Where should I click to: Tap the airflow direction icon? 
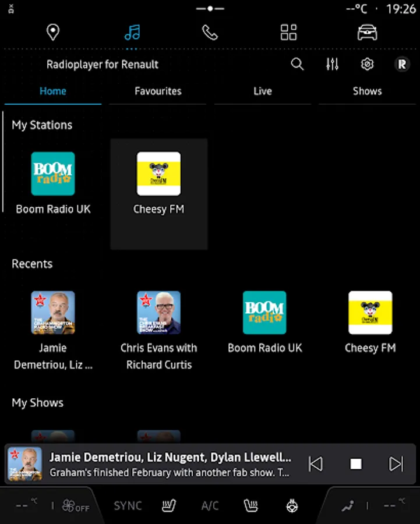[347, 506]
